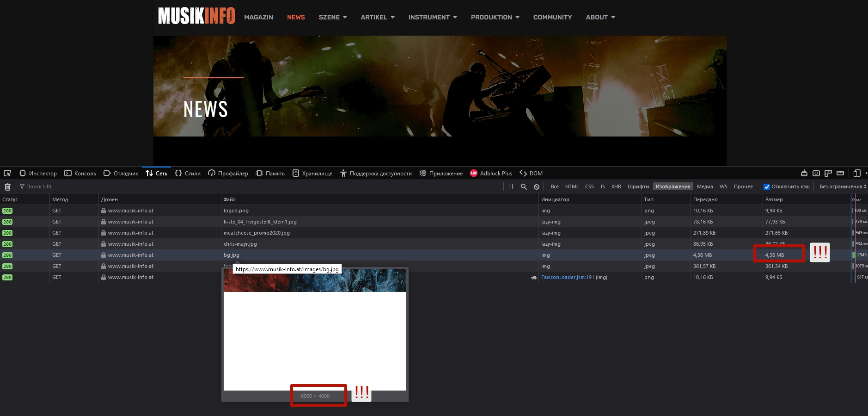This screenshot has width=868, height=416.
Task: Enable the XHR request filter
Action: [x=616, y=186]
